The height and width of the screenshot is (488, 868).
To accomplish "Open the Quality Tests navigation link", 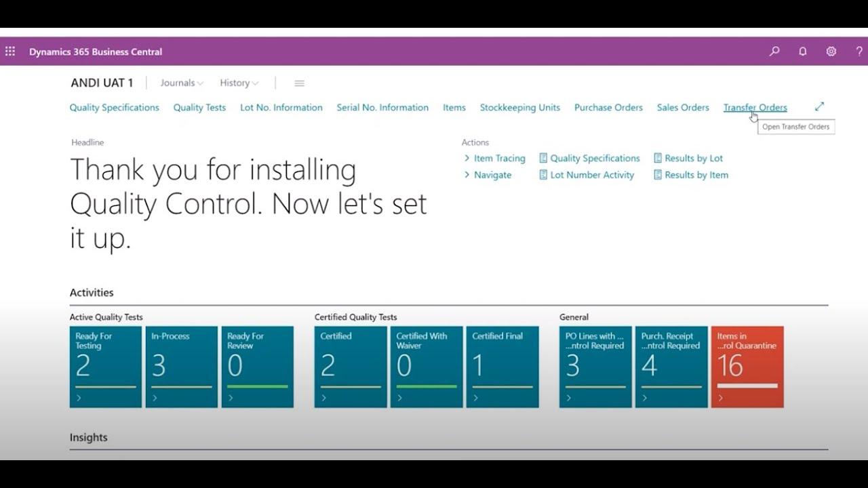I will click(x=199, y=107).
